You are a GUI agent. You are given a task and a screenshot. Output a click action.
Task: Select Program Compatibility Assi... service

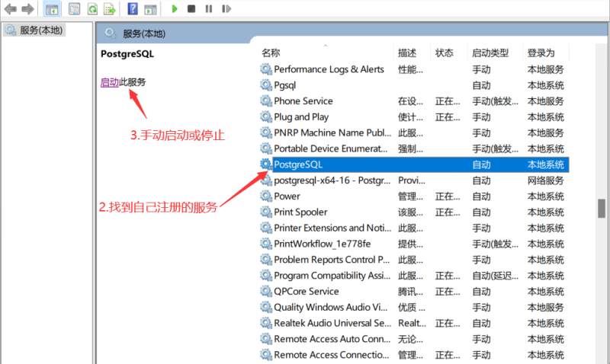pyautogui.click(x=414, y=276)
